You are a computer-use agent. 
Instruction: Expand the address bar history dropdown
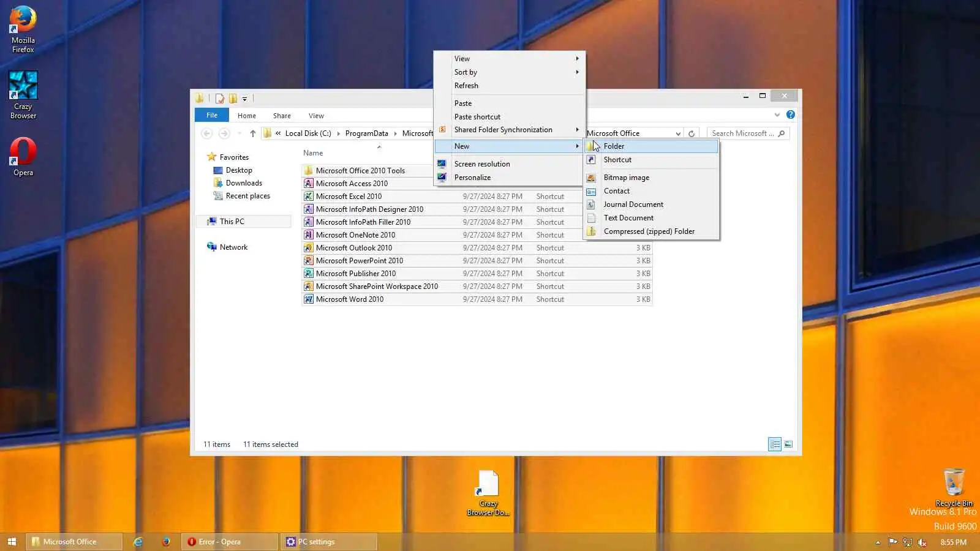tap(678, 133)
